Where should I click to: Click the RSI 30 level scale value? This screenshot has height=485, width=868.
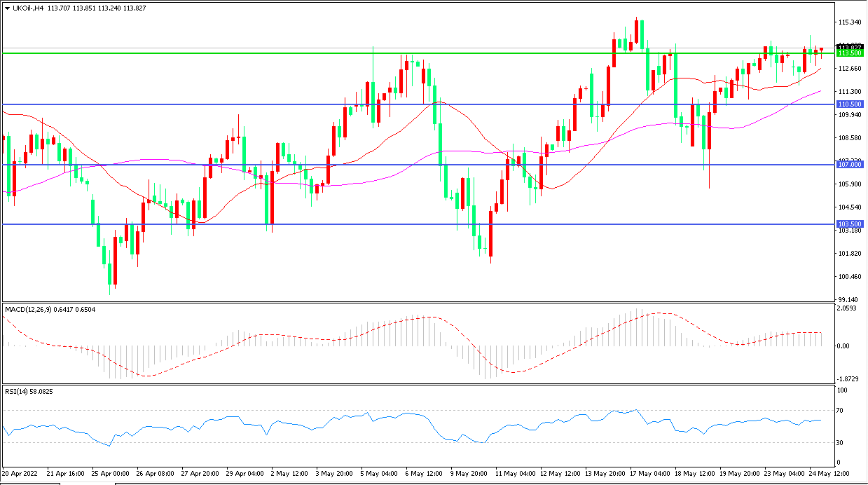tap(843, 443)
